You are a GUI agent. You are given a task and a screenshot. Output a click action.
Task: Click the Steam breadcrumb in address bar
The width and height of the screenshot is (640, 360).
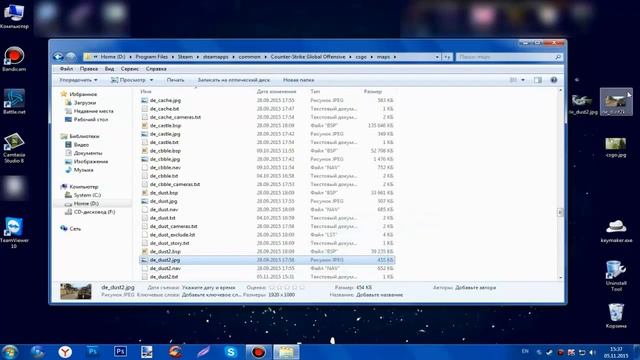coord(185,57)
